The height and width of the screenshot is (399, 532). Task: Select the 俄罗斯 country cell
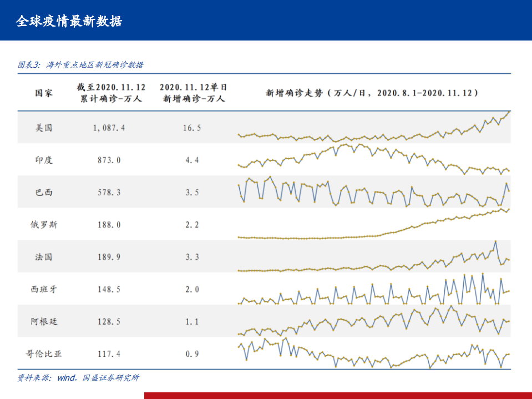[x=44, y=225]
